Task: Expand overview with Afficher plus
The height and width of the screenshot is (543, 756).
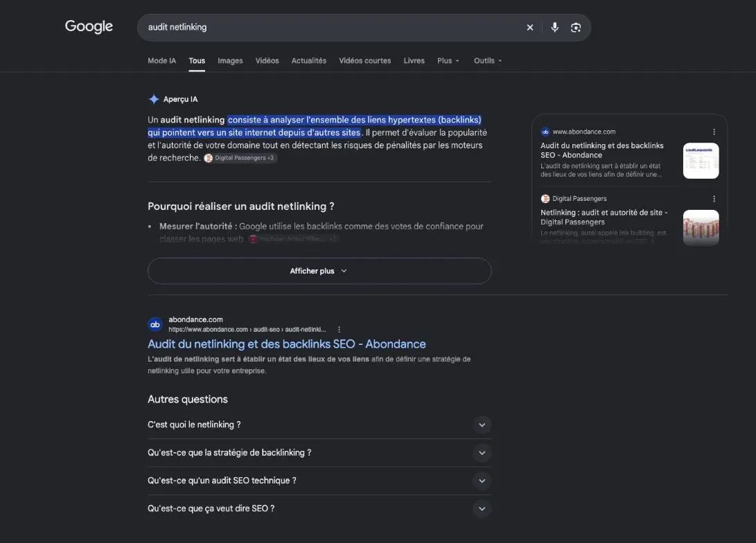Action: (319, 271)
